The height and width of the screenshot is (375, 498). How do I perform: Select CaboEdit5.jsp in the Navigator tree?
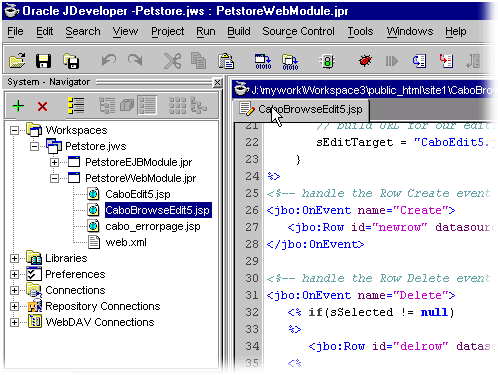click(x=138, y=194)
